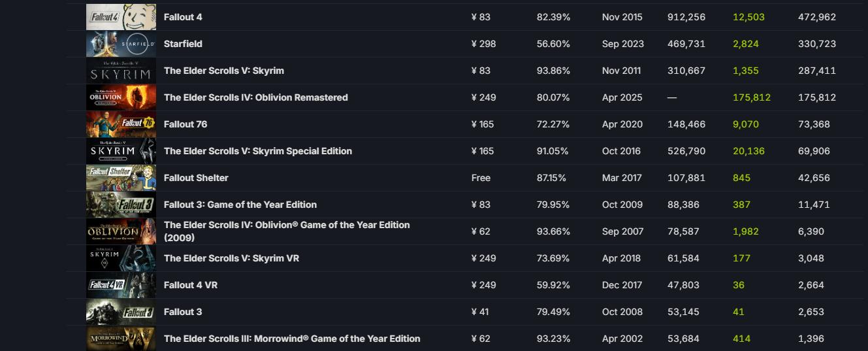Viewport: 868px width, 351px height.
Task: Open the Starfield cover image
Action: (121, 44)
